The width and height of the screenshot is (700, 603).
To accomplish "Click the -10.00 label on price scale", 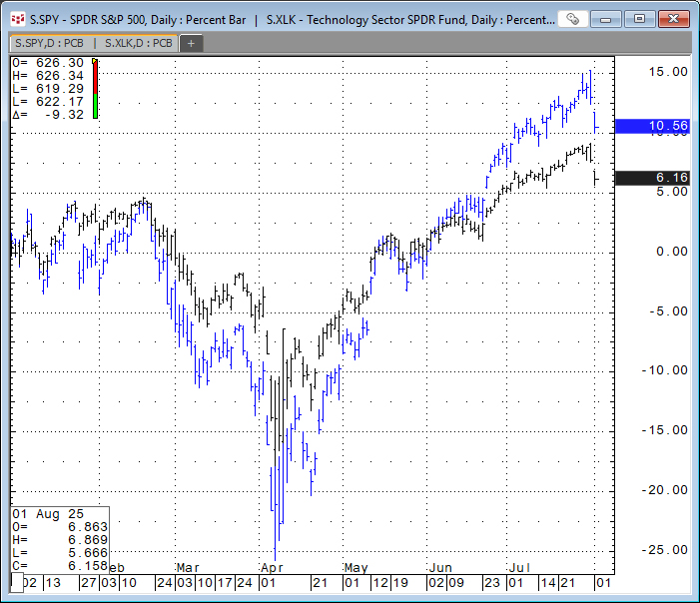I will (x=665, y=370).
